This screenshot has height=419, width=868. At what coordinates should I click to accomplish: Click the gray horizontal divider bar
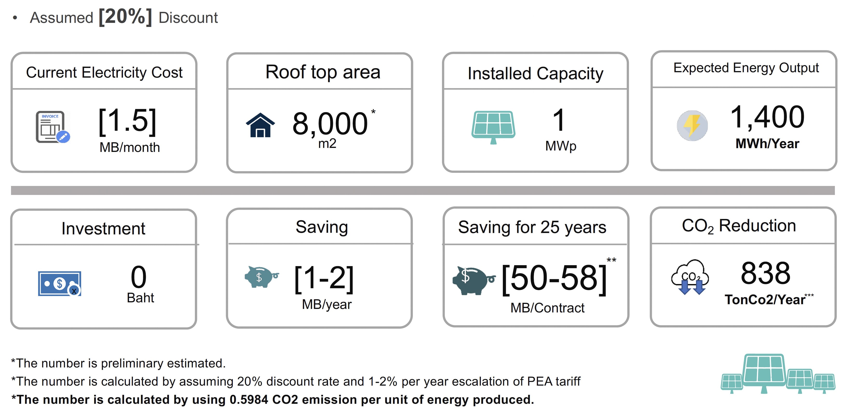[423, 190]
